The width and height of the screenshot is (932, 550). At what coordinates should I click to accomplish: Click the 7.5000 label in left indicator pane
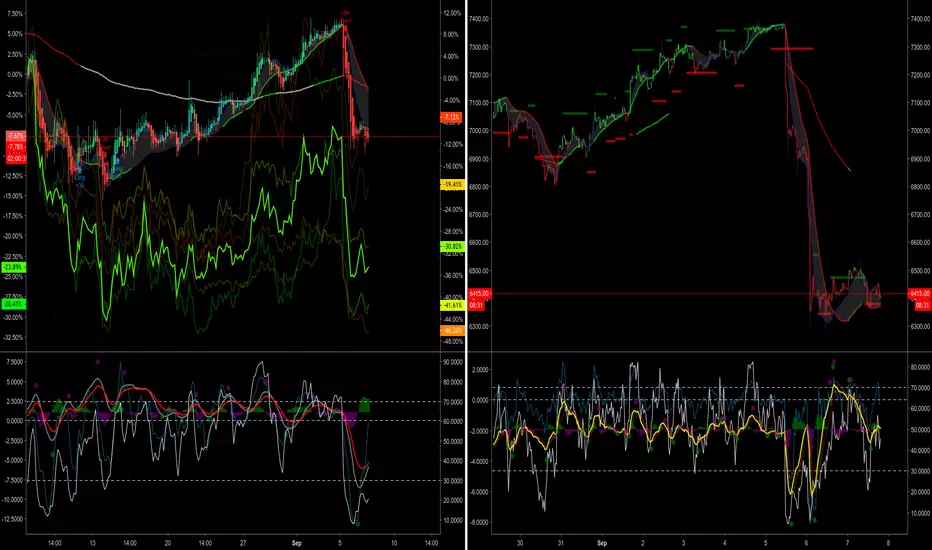click(x=15, y=362)
